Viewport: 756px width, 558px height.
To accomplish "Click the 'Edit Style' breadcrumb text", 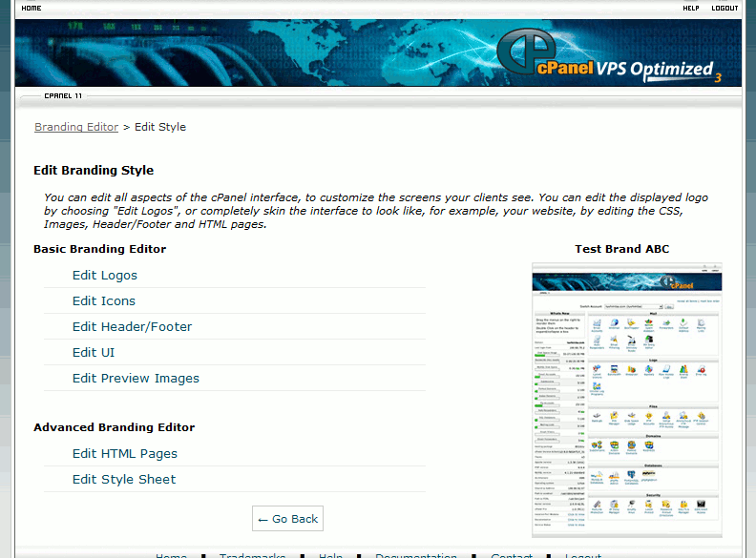I will [160, 127].
